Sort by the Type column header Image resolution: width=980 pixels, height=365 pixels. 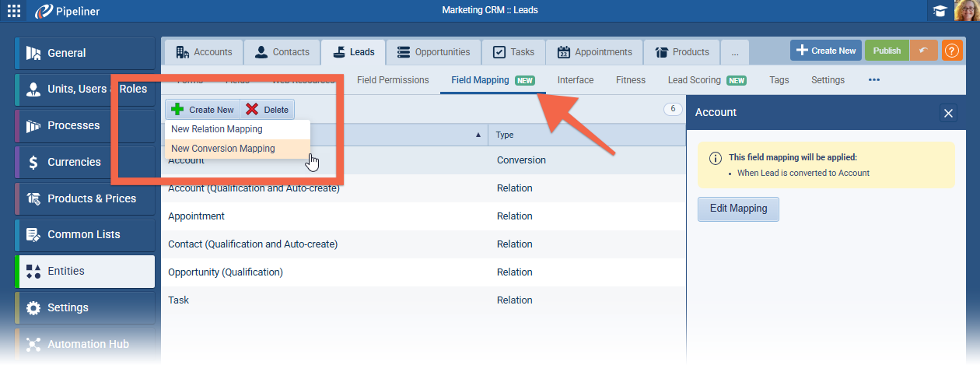587,135
